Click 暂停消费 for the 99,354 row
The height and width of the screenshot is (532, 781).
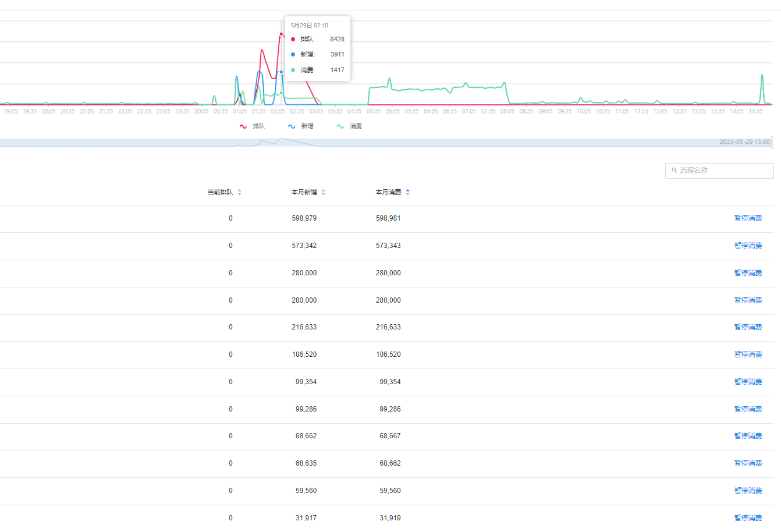coord(748,382)
